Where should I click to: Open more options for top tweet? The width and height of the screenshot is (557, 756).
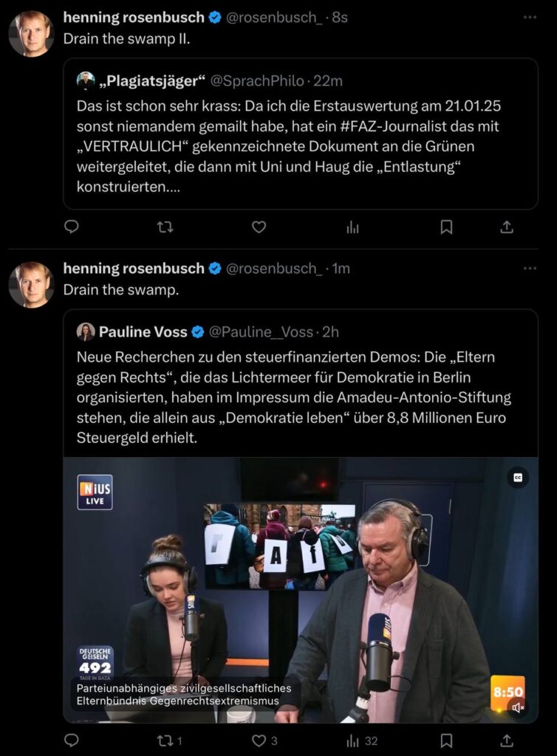coord(530,18)
